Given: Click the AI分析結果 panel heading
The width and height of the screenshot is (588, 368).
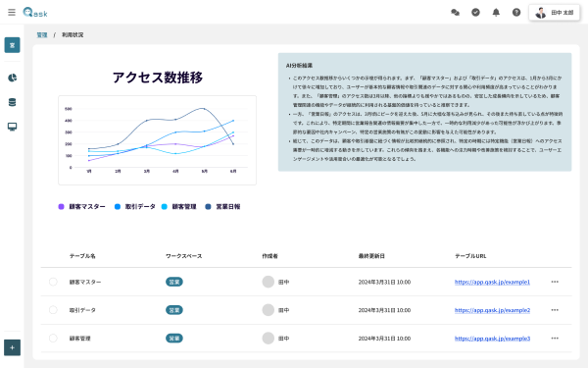Looking at the screenshot, I should 299,66.
